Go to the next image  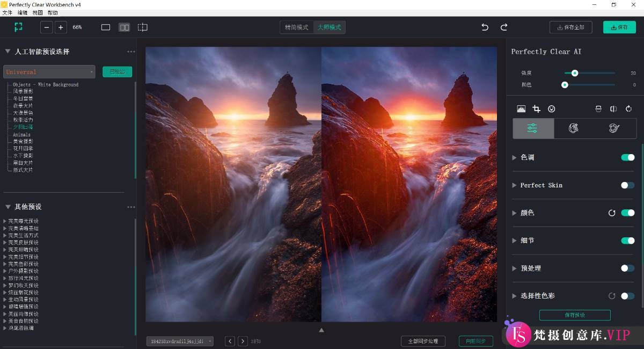click(x=243, y=341)
